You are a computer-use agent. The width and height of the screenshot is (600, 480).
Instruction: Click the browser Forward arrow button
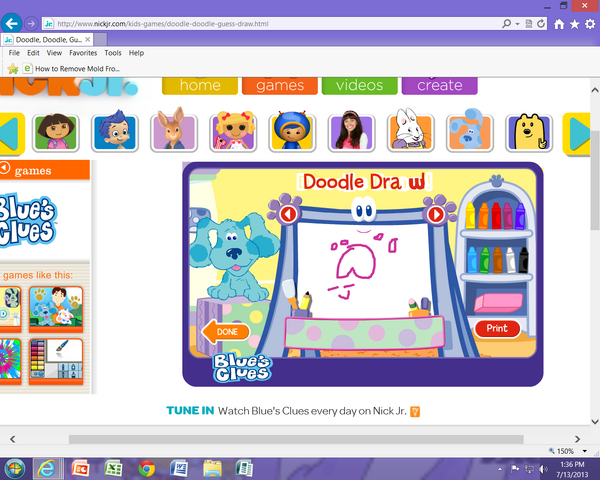(x=31, y=24)
